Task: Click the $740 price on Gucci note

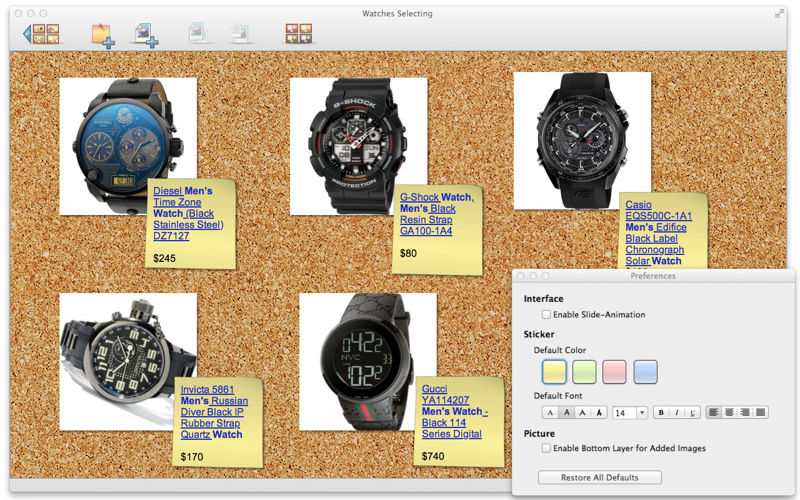Action: pyautogui.click(x=433, y=456)
